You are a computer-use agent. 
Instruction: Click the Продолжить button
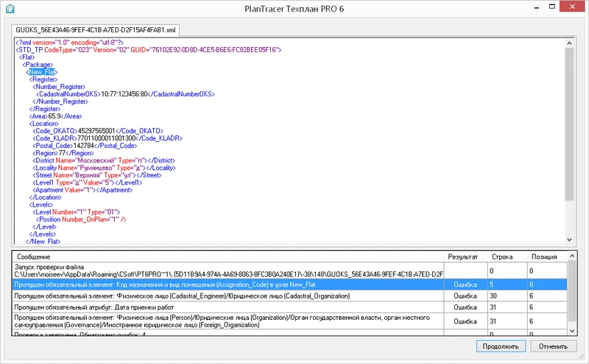pyautogui.click(x=501, y=346)
